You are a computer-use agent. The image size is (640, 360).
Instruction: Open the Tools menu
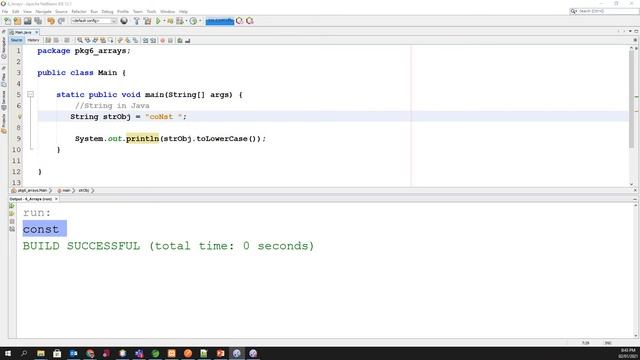pyautogui.click(x=151, y=11)
